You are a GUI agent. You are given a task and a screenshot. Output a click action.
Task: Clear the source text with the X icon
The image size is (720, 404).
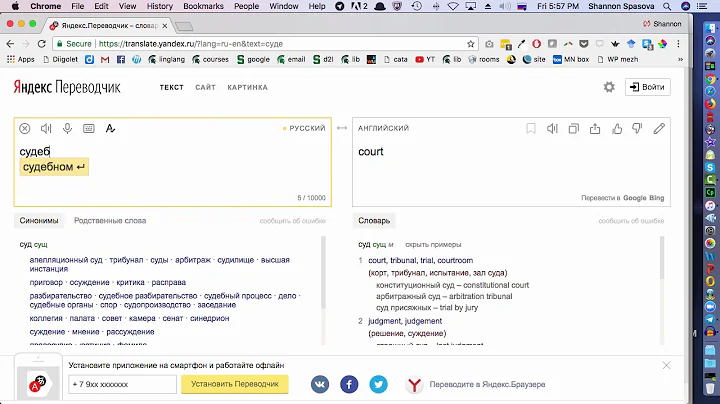25,129
